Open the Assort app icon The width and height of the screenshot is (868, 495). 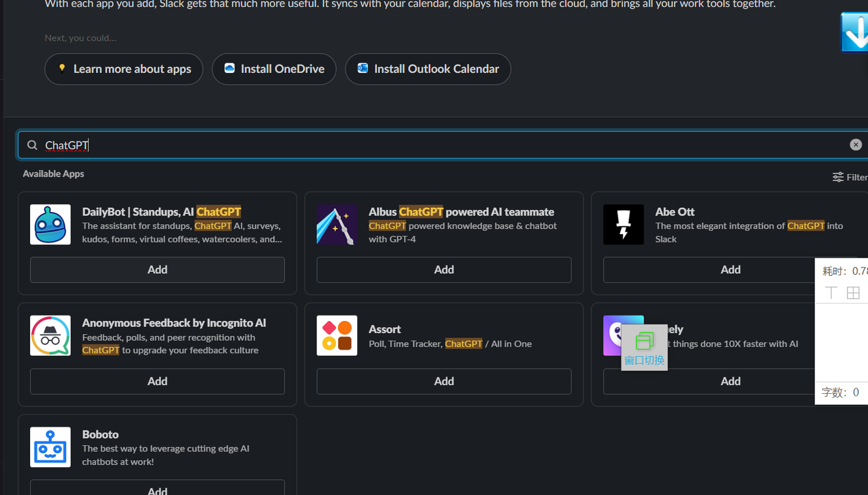point(337,335)
